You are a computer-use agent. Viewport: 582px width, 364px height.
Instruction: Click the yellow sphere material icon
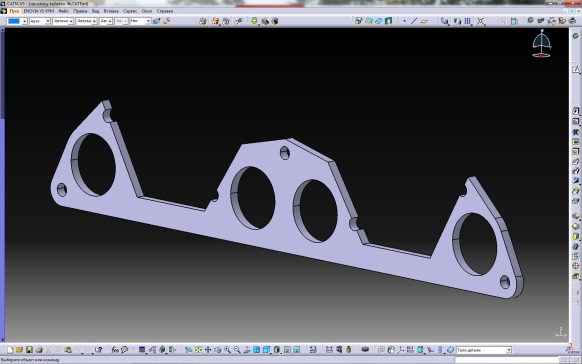click(x=254, y=21)
